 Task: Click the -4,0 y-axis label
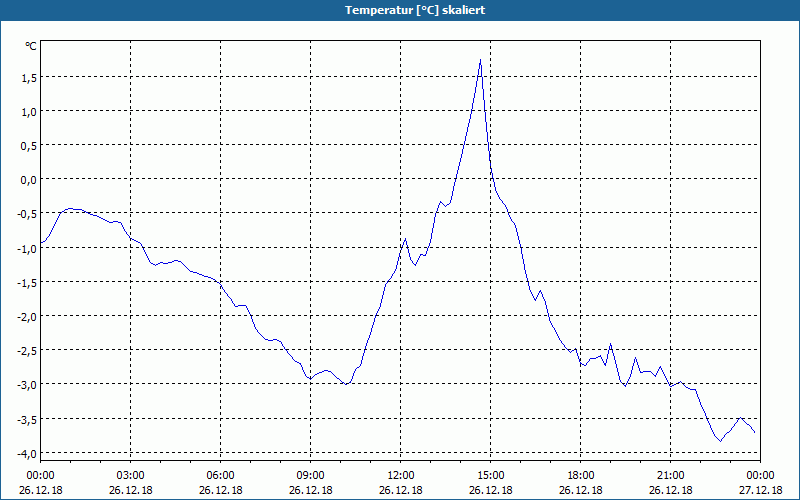coord(27,454)
